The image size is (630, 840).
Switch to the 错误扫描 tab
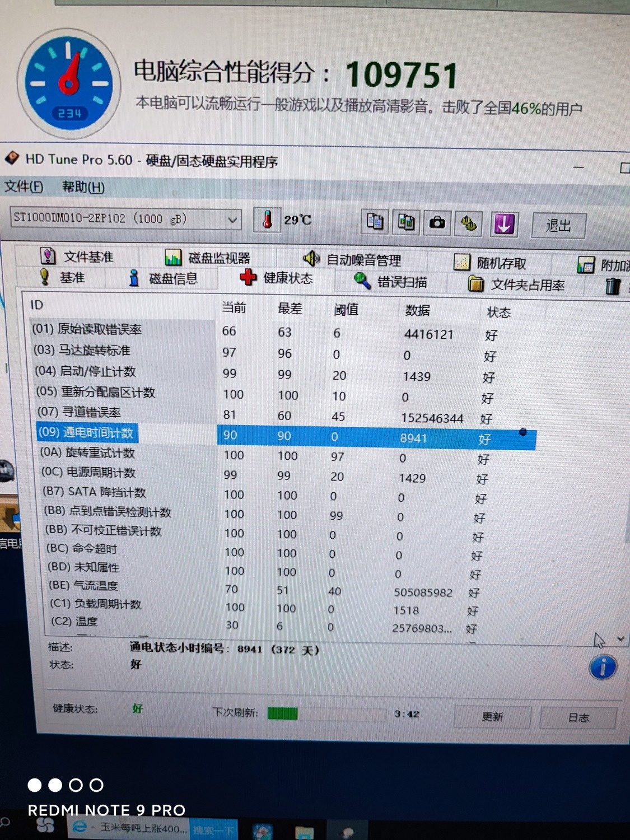tap(391, 282)
